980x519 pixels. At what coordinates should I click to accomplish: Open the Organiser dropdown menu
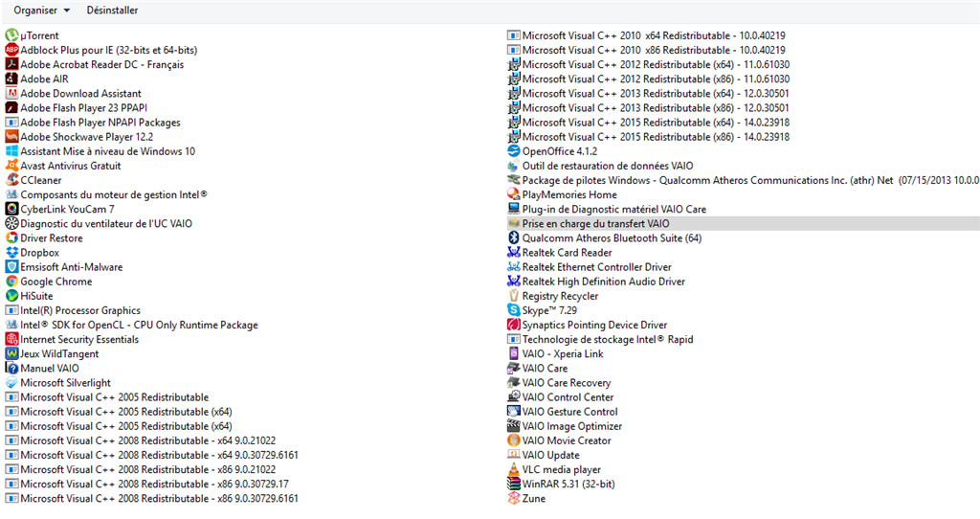coord(41,11)
